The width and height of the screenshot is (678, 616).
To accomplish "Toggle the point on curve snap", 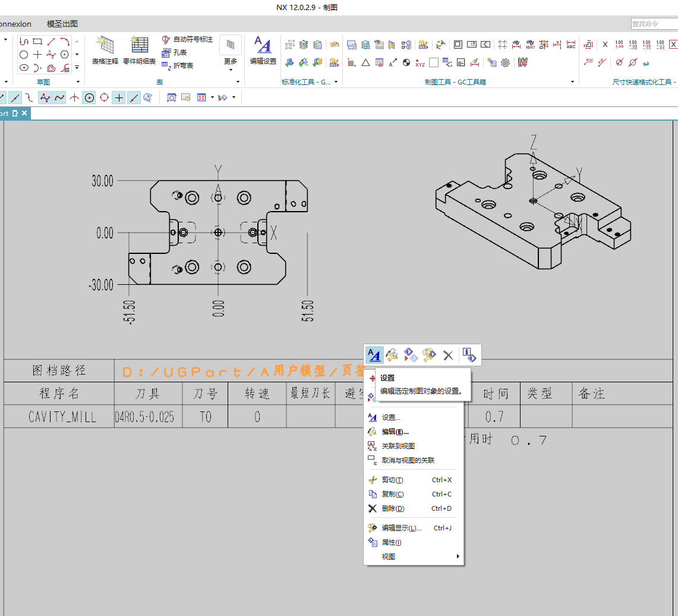I will point(134,98).
